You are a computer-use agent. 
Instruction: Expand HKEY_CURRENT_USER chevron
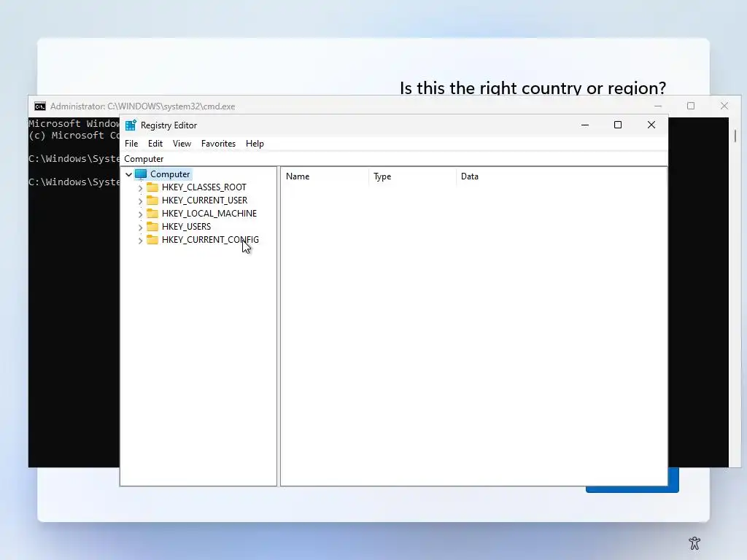[x=140, y=201]
